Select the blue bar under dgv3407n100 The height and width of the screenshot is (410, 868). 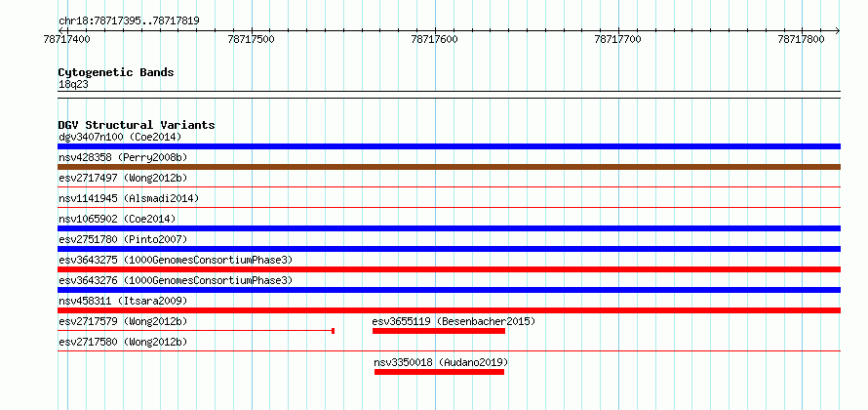(449, 146)
